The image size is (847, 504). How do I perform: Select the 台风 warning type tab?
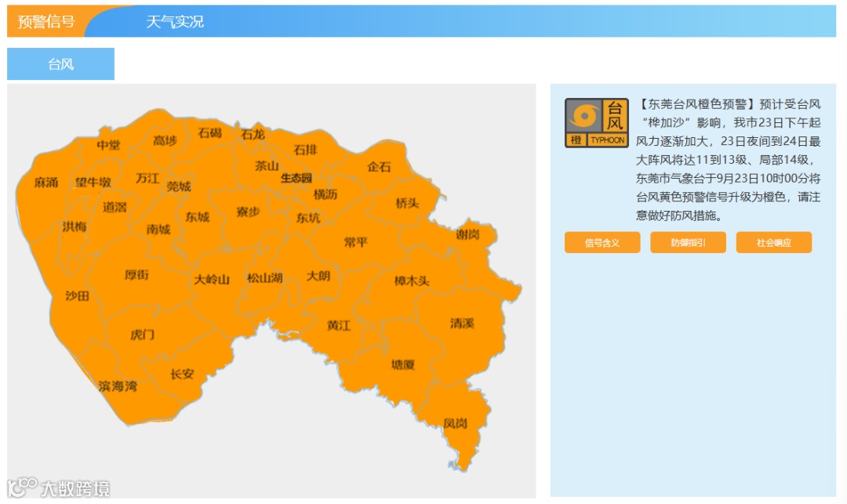pos(60,64)
